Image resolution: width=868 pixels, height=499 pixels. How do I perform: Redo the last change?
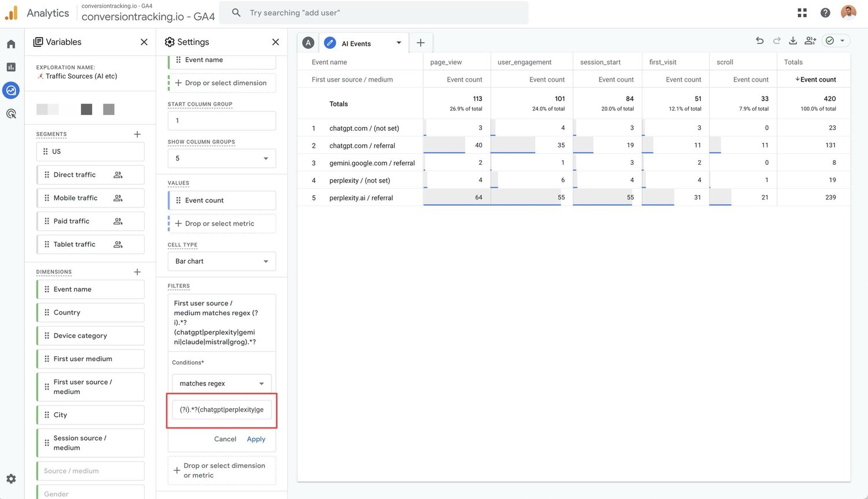coord(777,40)
